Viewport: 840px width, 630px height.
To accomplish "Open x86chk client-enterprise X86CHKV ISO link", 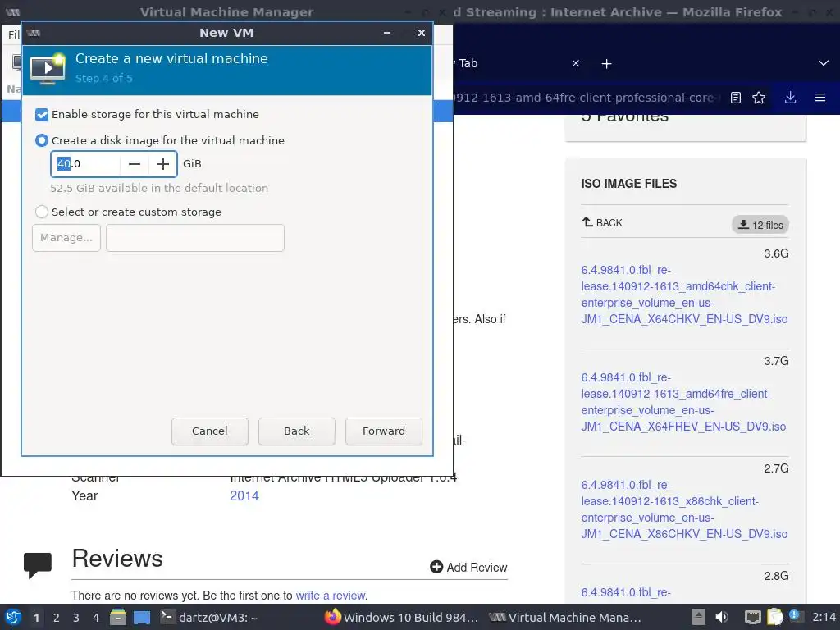I will point(684,509).
